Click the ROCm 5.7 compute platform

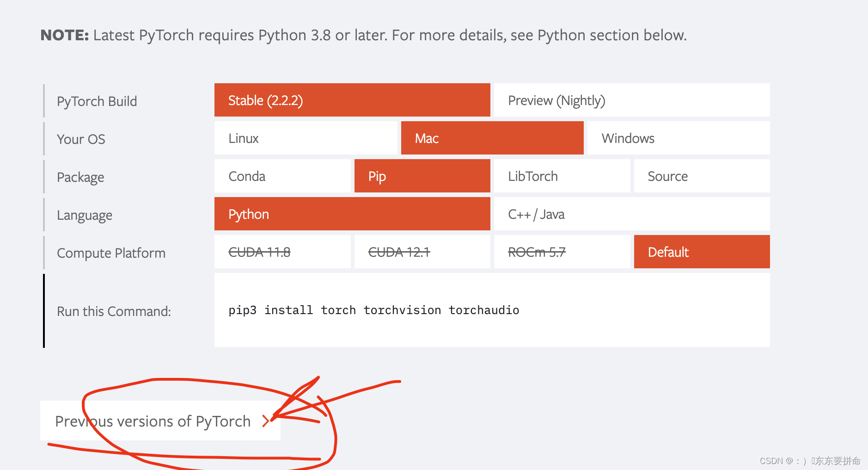coord(562,252)
